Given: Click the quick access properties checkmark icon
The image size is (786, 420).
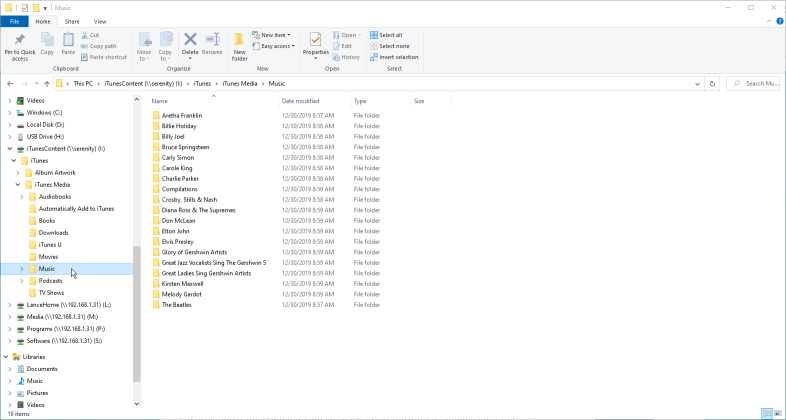Looking at the screenshot, I should 25,8.
